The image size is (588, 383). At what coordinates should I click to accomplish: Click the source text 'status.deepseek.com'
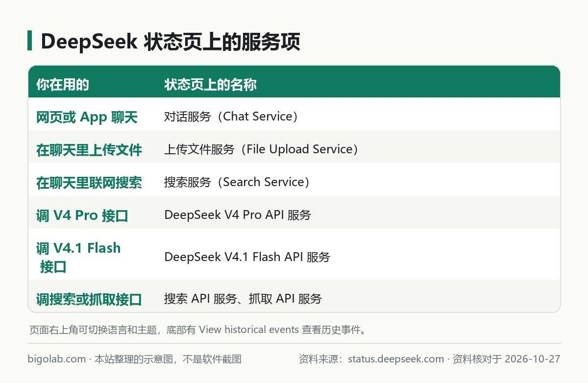pos(396,359)
